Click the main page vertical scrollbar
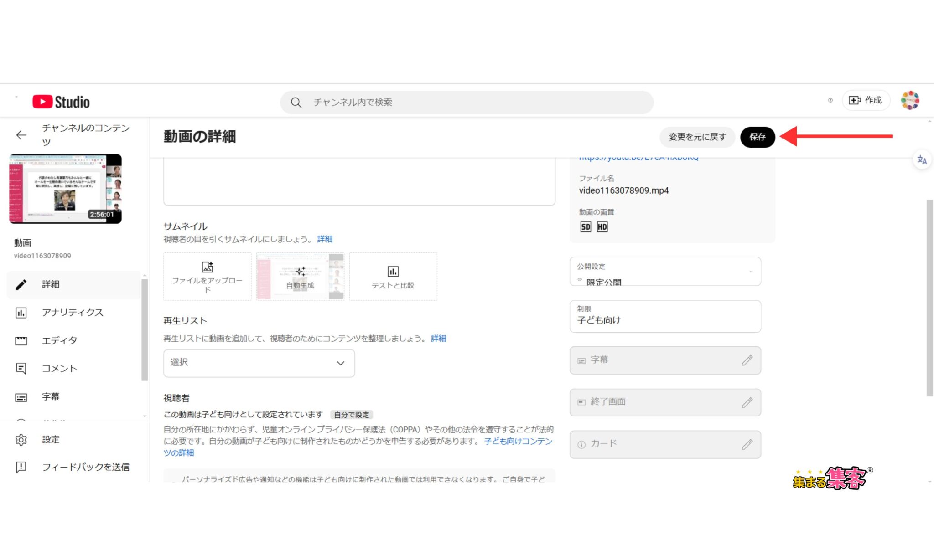The width and height of the screenshot is (934, 560). click(929, 298)
